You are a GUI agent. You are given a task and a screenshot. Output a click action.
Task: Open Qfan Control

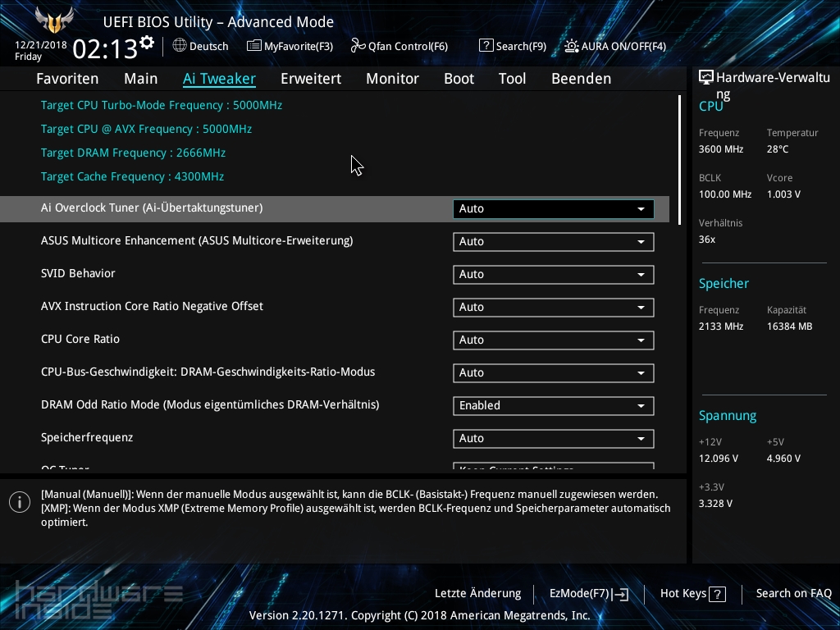399,46
